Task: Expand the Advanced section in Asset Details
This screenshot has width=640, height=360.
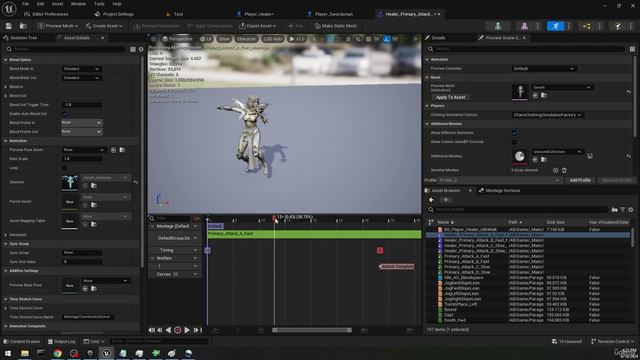Action: click(x=6, y=235)
